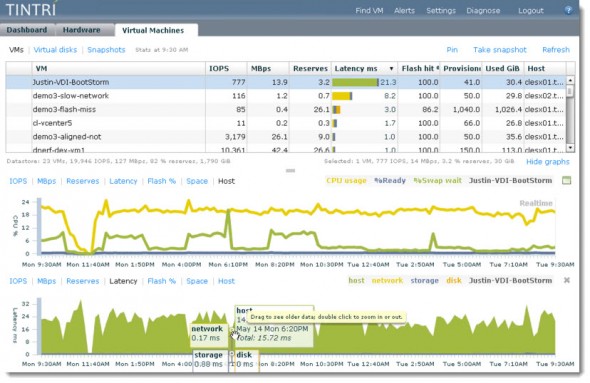Select Host in upper graph
Viewport: 590px width, 383px height.
[226, 181]
